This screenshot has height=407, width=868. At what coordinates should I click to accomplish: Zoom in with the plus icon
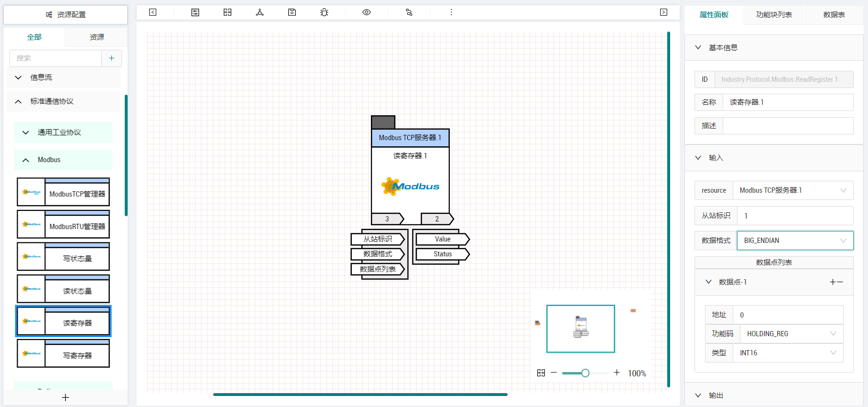[x=617, y=373]
